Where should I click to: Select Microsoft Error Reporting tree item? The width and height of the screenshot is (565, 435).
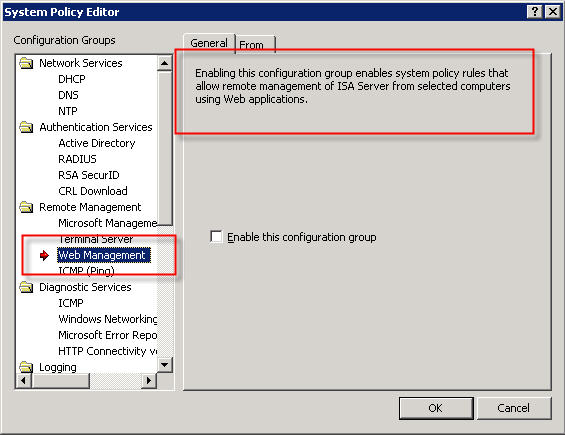(x=107, y=335)
